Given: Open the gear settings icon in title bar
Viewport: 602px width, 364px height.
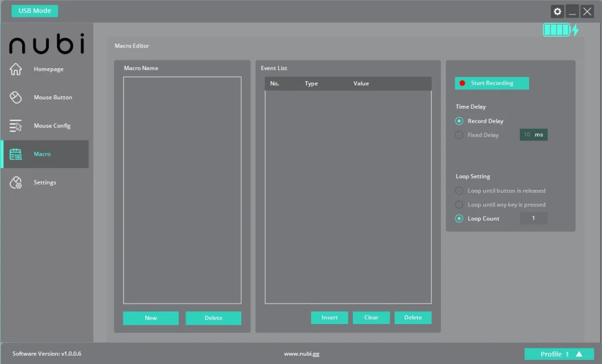Looking at the screenshot, I should [x=557, y=11].
